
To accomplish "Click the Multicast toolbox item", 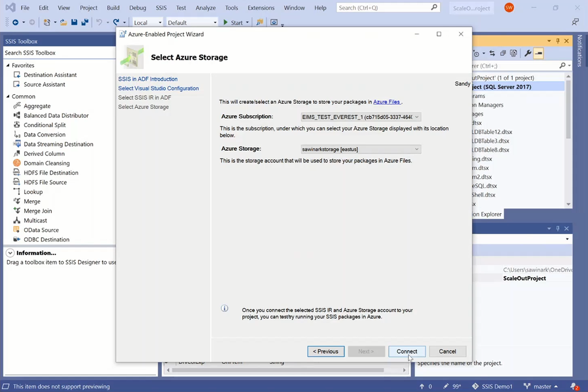I will coord(35,221).
